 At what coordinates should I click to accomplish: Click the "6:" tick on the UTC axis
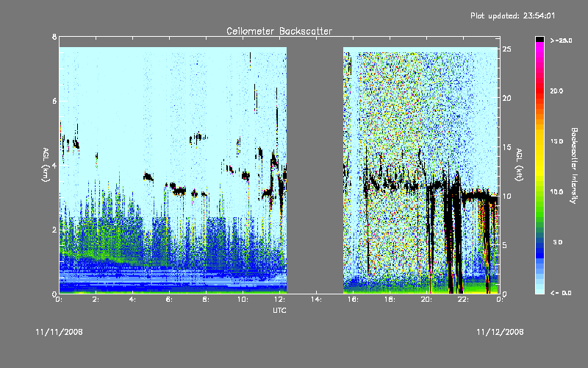(x=170, y=300)
